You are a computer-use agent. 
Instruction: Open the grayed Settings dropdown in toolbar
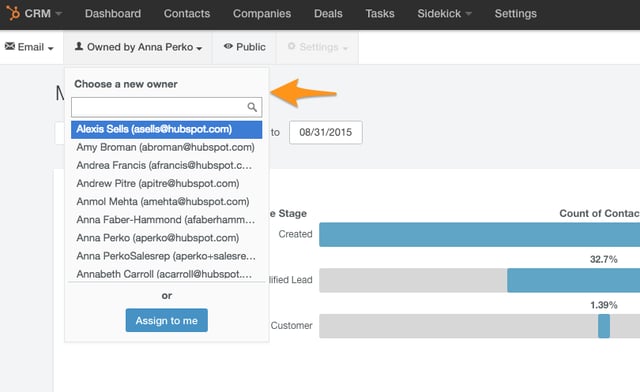pos(318,47)
